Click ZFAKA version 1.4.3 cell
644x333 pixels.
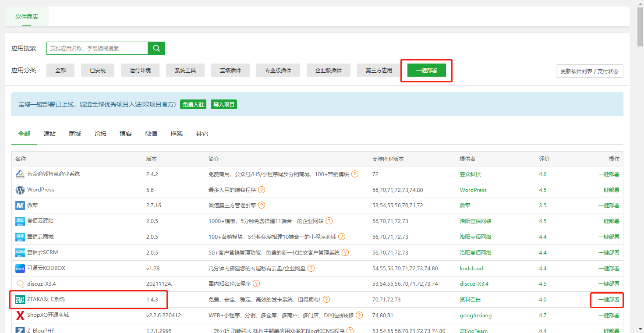(x=152, y=300)
